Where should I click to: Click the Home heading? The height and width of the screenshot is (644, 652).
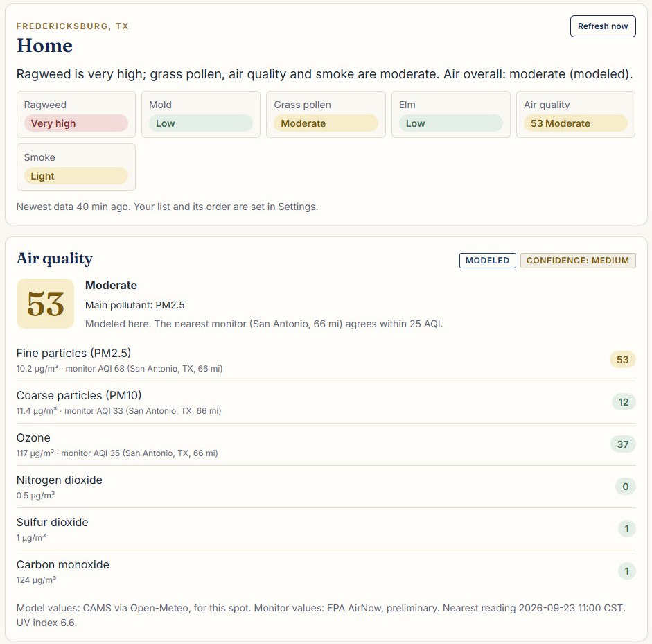click(x=44, y=45)
